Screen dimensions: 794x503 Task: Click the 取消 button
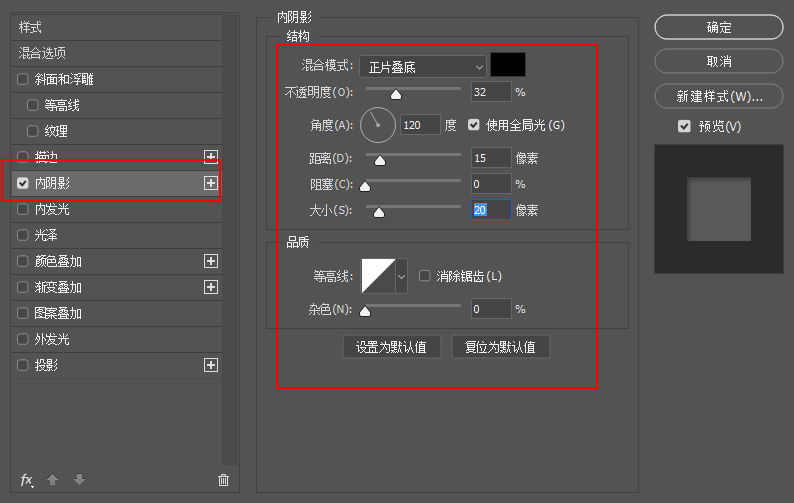click(719, 61)
